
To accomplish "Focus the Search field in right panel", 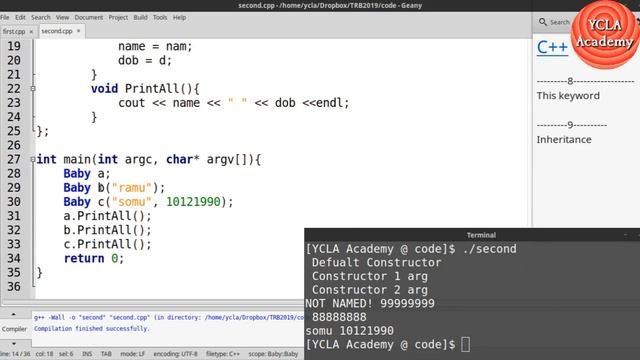I will (x=560, y=22).
